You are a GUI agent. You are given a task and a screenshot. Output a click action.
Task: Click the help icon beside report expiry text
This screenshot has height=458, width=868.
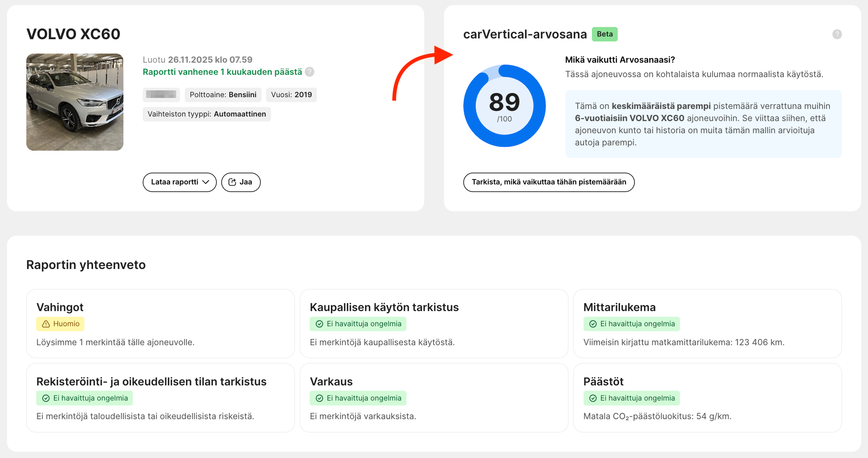click(309, 72)
